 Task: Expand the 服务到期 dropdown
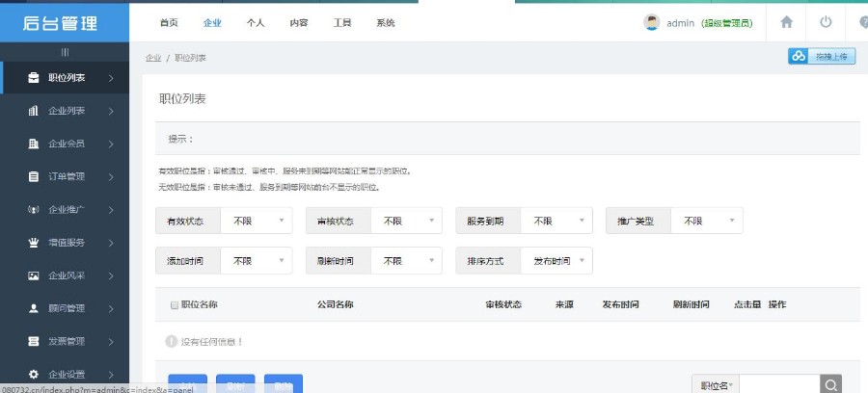(556, 222)
